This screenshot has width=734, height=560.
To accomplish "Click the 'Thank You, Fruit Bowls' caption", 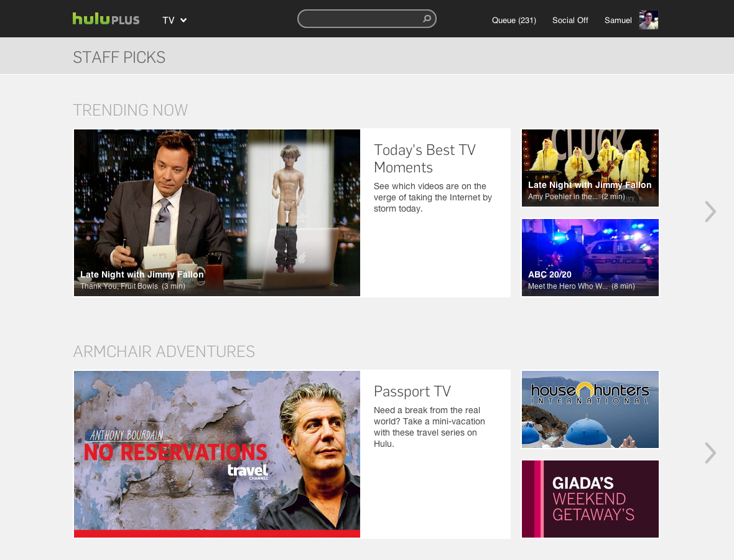I will click(119, 286).
